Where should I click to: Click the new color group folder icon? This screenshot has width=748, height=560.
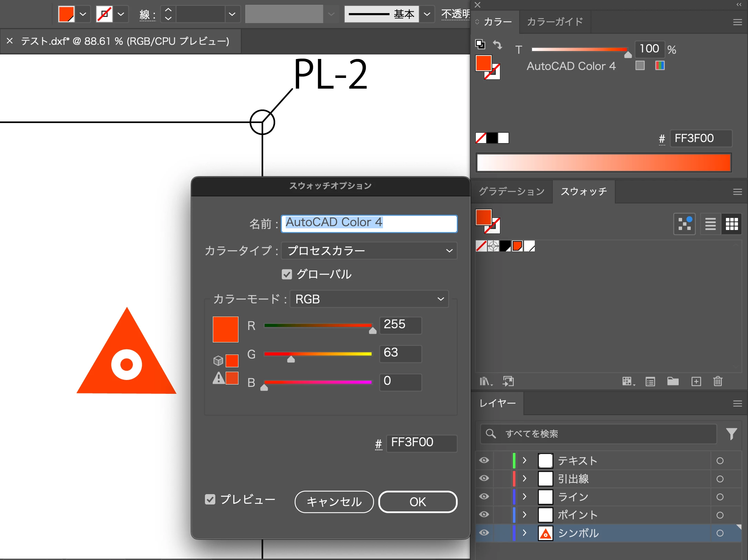click(673, 381)
